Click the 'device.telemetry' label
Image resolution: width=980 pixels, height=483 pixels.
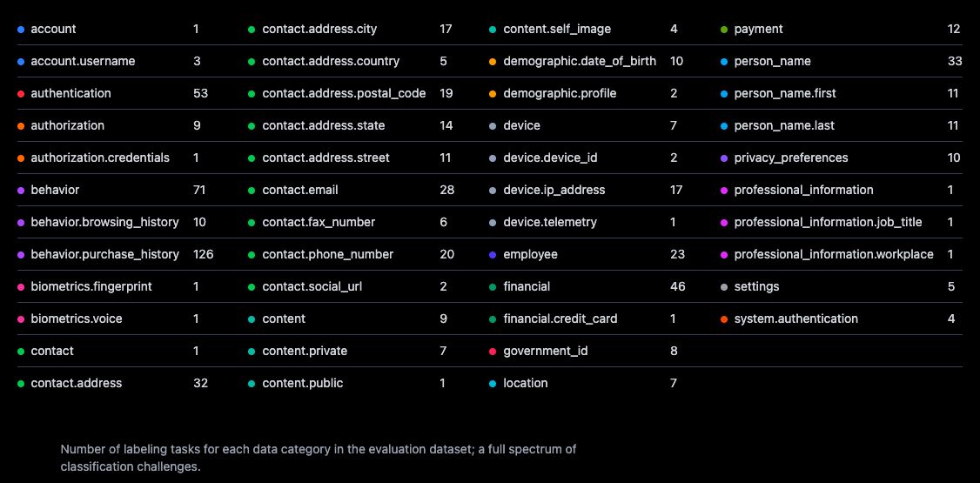[x=550, y=222]
